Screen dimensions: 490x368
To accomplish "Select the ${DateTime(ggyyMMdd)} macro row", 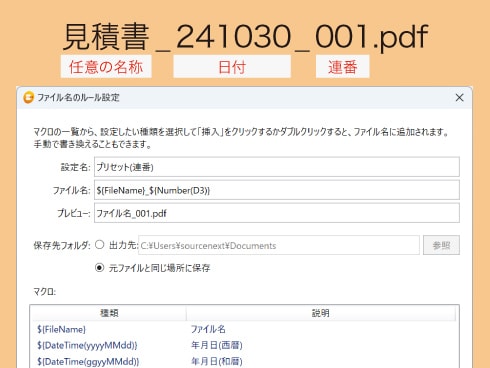I will [x=244, y=361].
